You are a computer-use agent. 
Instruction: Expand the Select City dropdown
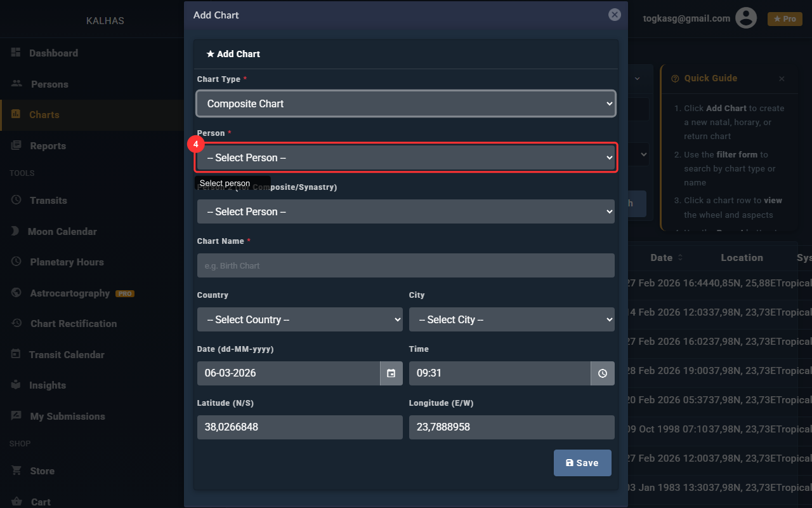(511, 319)
